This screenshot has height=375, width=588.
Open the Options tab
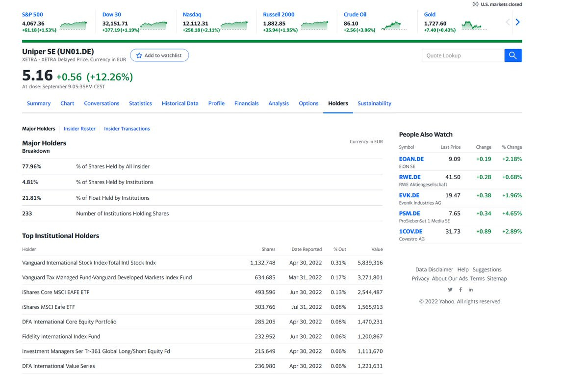(308, 103)
